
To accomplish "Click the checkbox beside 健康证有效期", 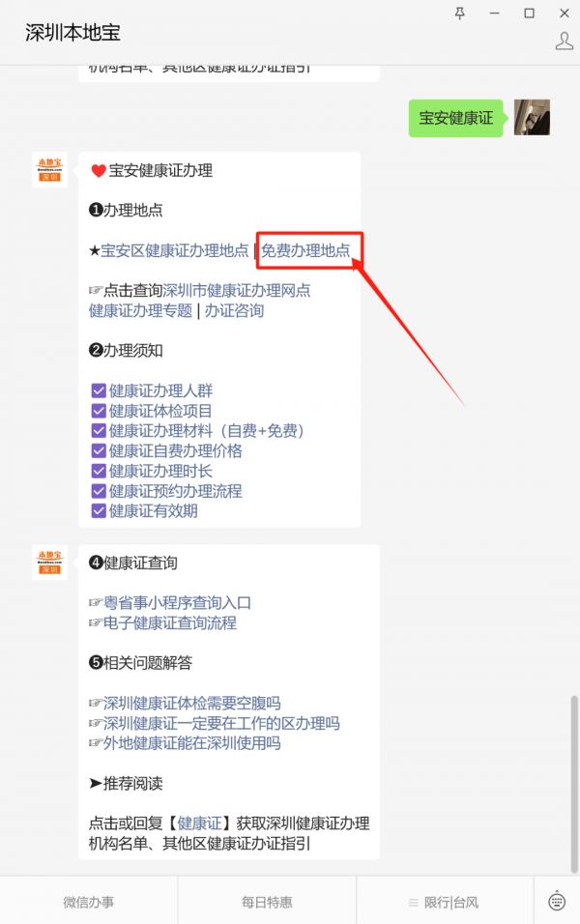I will pos(99,511).
